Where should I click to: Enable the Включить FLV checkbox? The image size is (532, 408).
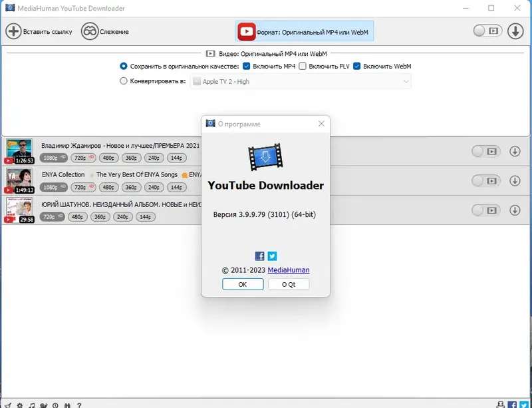[x=303, y=67]
